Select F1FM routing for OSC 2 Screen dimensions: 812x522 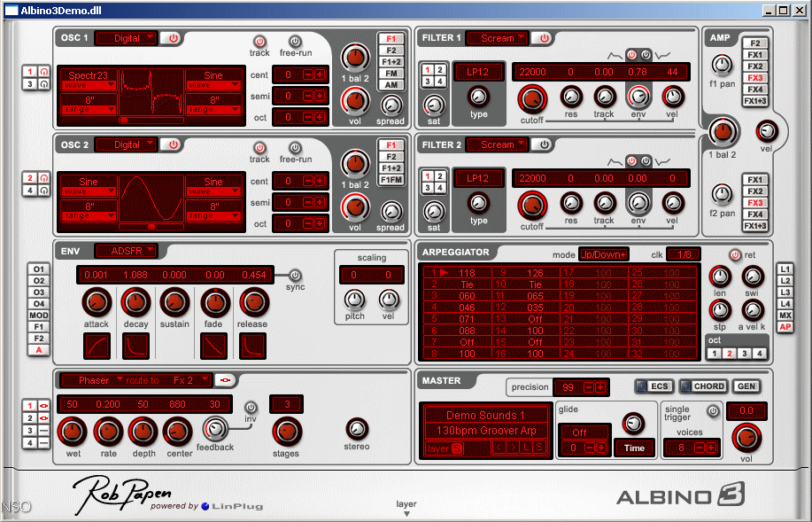pos(391,180)
